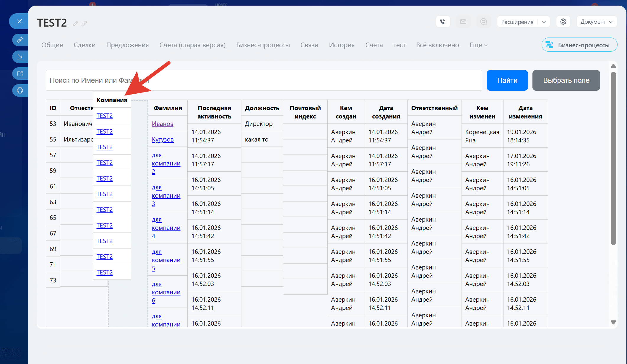Open the Кутузов surname link
Viewport: 627px width, 364px height.
click(x=163, y=139)
